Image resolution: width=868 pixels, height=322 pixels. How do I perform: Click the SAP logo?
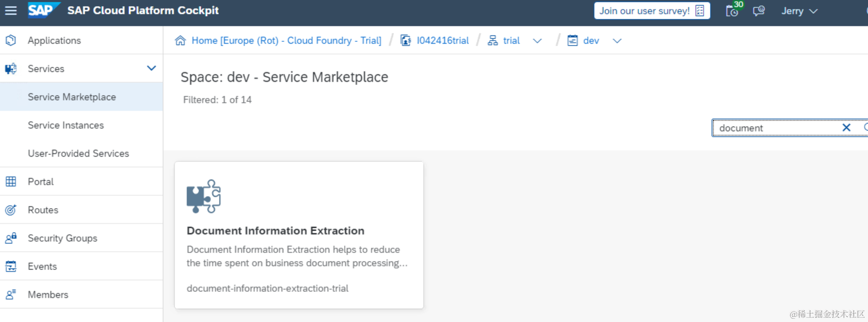[44, 10]
